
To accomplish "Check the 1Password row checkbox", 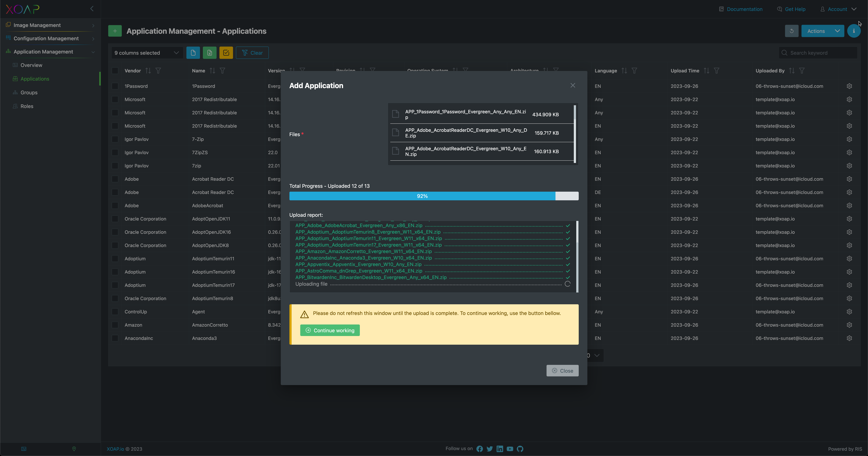I will (x=115, y=86).
